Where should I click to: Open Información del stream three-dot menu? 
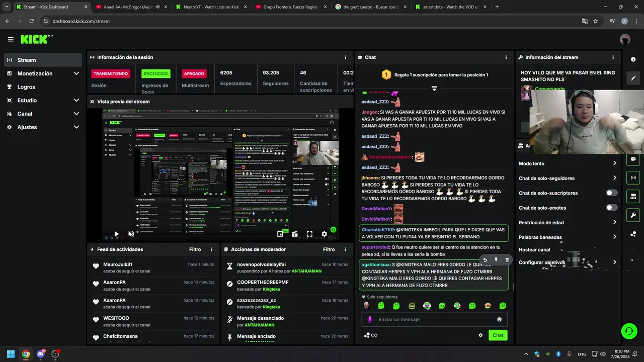tap(613, 57)
